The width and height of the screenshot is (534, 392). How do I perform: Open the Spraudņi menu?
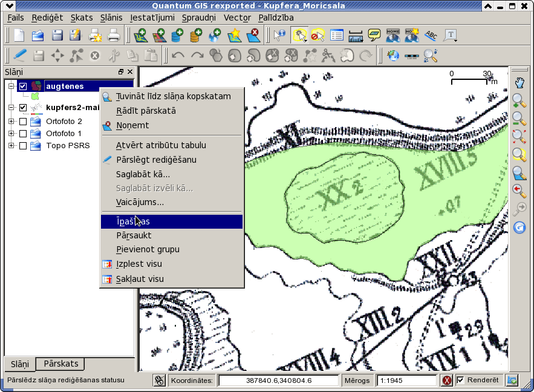pos(199,18)
